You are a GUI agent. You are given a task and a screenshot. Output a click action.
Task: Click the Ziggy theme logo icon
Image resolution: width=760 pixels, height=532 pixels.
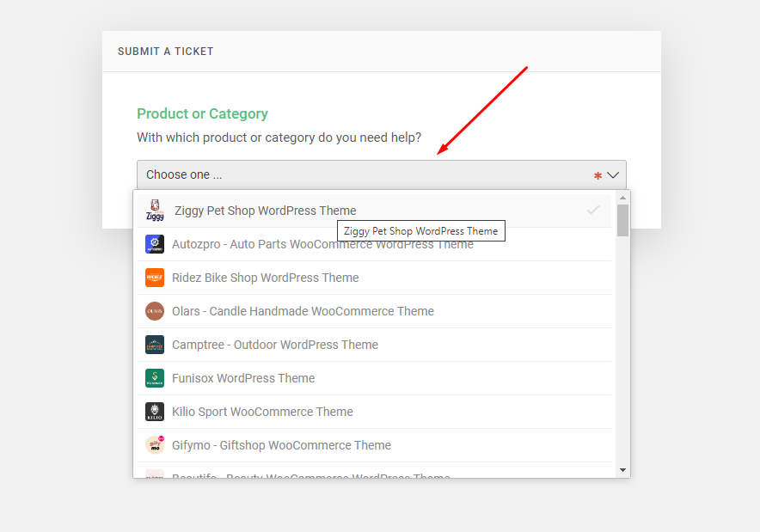click(x=155, y=211)
